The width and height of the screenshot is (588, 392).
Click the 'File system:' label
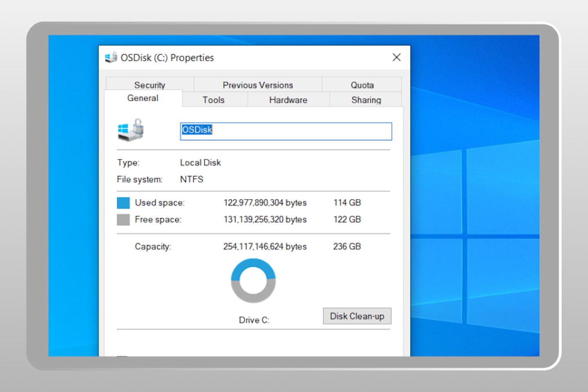(x=140, y=179)
